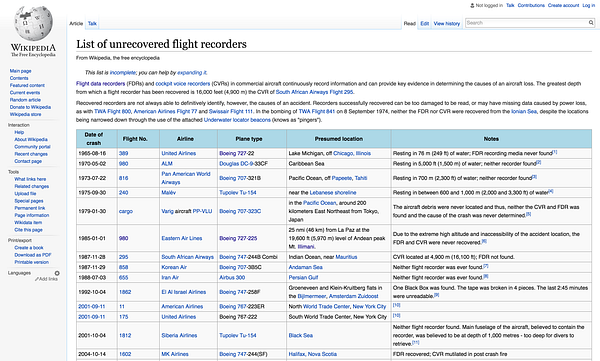Viewport: 600px width, 361px height.
Task: Click the 'Date of crash' column header
Action: [97, 139]
